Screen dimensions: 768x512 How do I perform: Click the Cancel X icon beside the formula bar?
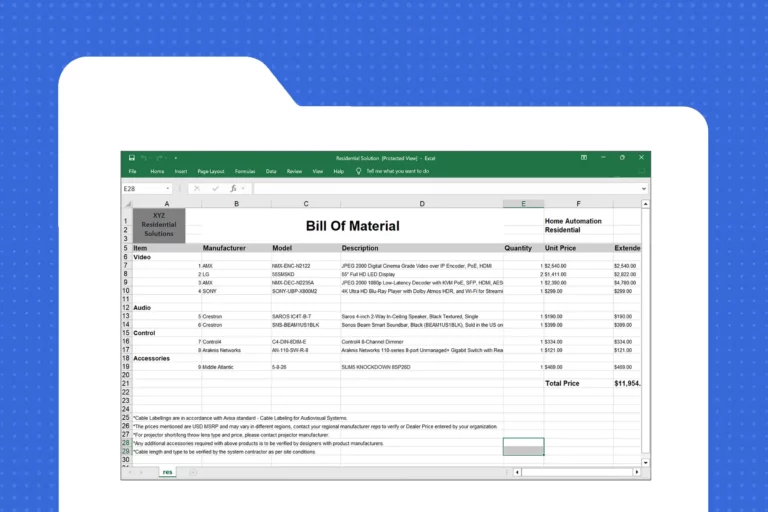pos(198,188)
